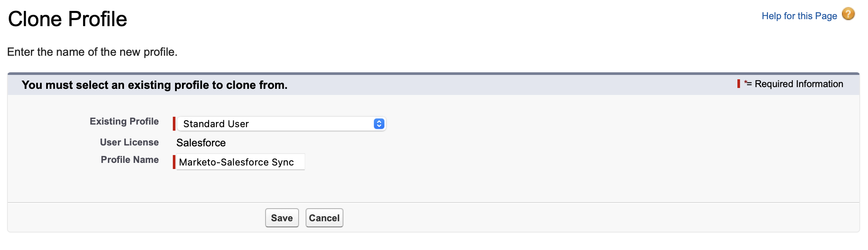Click the red required bar beside Profile Name input
Image resolution: width=868 pixels, height=250 pixels.
[174, 162]
